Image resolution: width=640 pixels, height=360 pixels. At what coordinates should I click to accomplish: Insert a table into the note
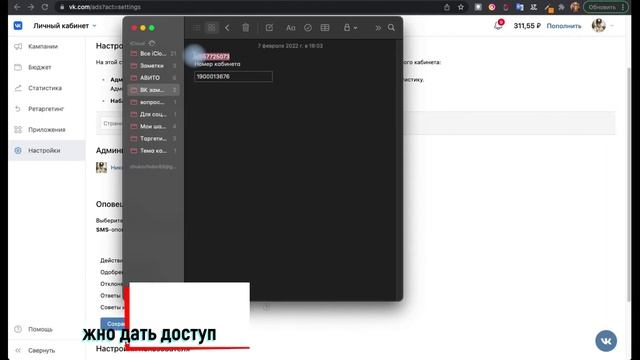coord(325,28)
